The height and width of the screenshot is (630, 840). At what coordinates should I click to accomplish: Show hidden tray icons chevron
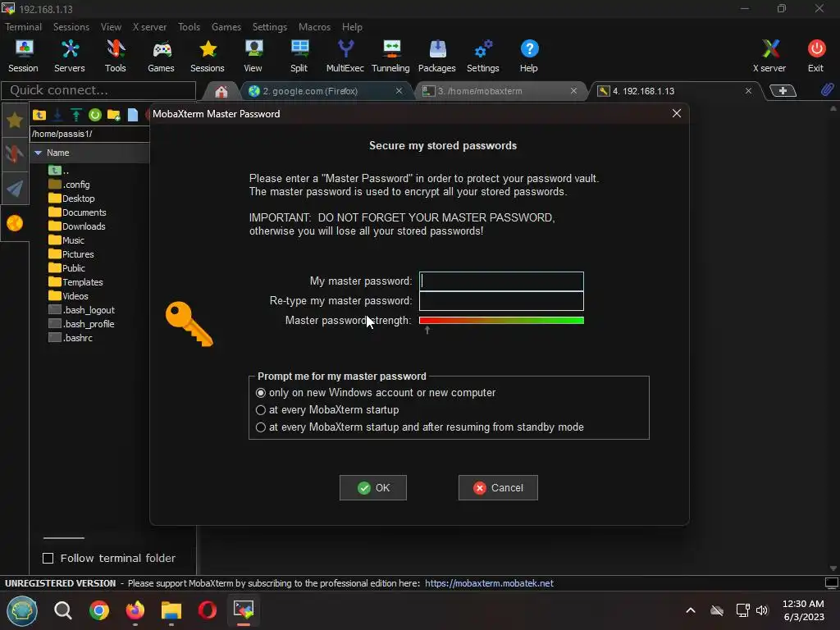click(x=691, y=610)
